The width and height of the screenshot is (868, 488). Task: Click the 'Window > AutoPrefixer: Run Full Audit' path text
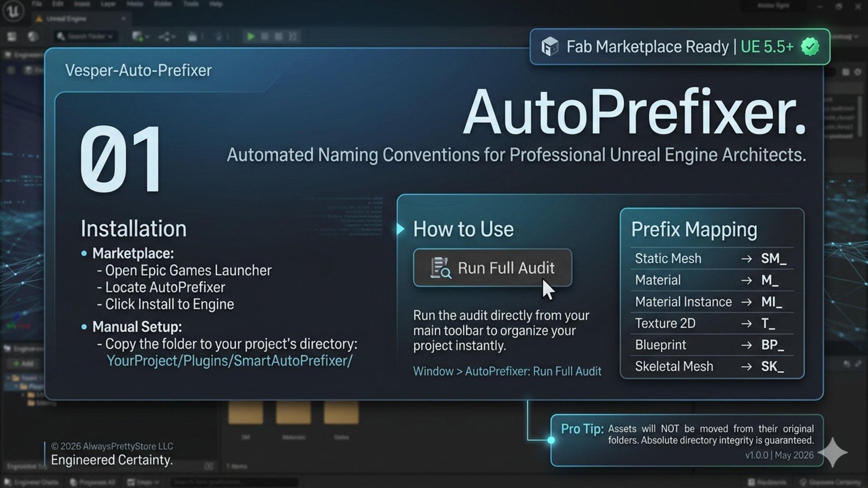[507, 371]
